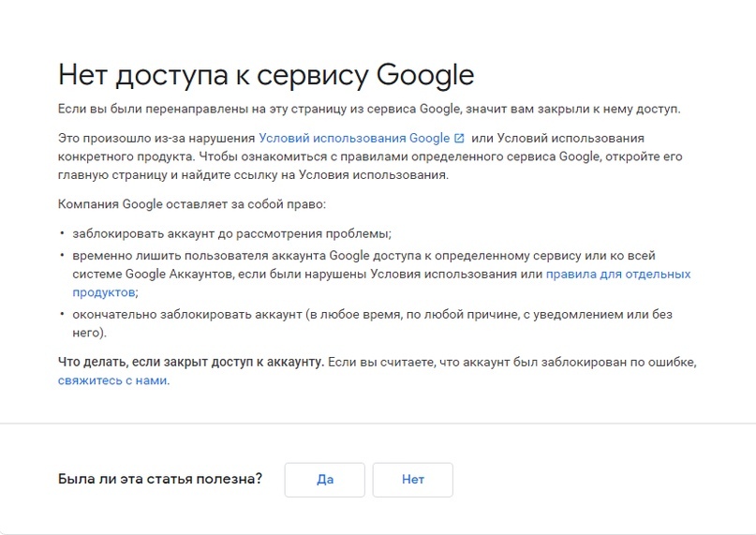
Task: Click the 'Это произошло из-за нарушения' text
Action: 156,139
